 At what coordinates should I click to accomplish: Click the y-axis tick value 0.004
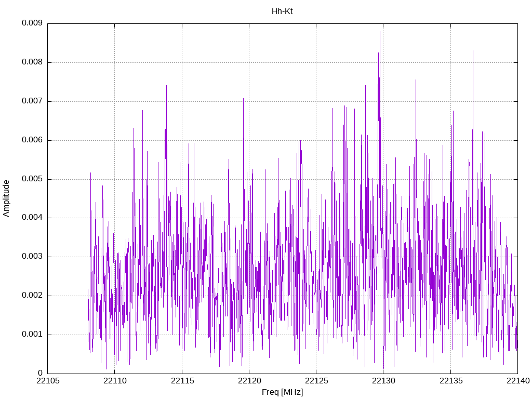32,218
